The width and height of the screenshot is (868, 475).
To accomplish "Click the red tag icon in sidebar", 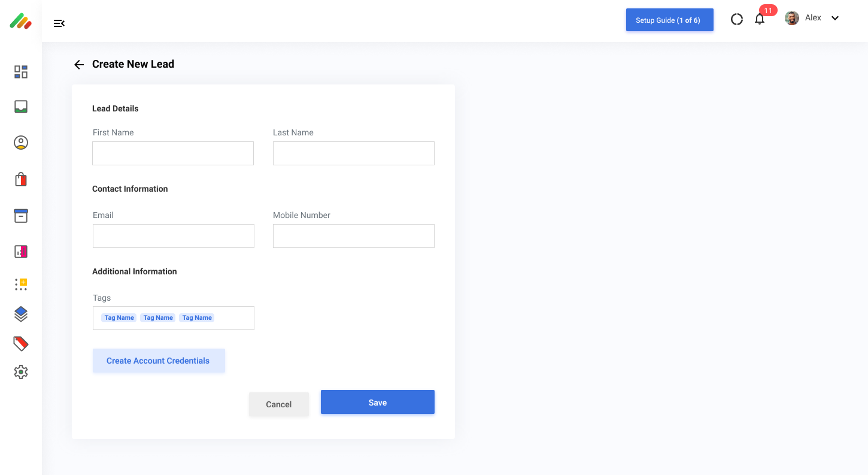I will [x=21, y=343].
